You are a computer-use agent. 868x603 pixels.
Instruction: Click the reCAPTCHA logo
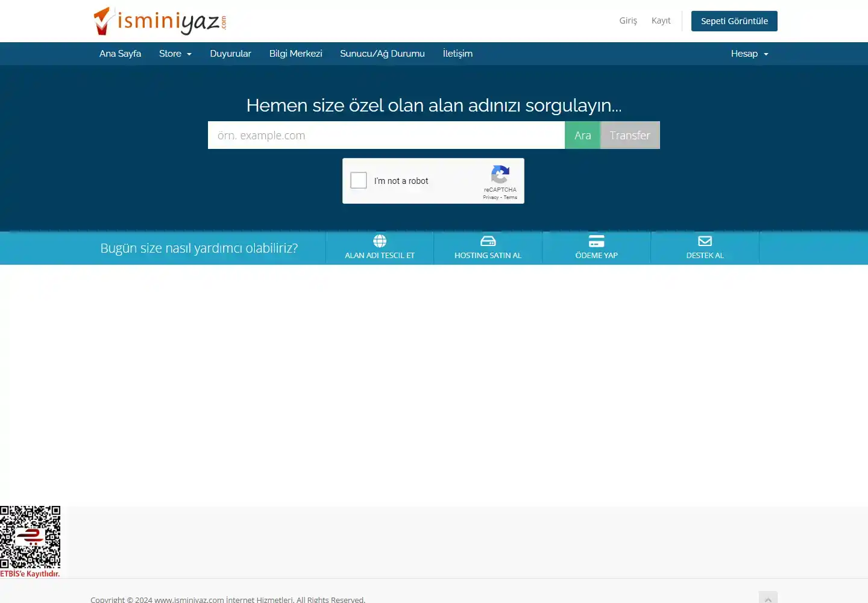pyautogui.click(x=500, y=175)
